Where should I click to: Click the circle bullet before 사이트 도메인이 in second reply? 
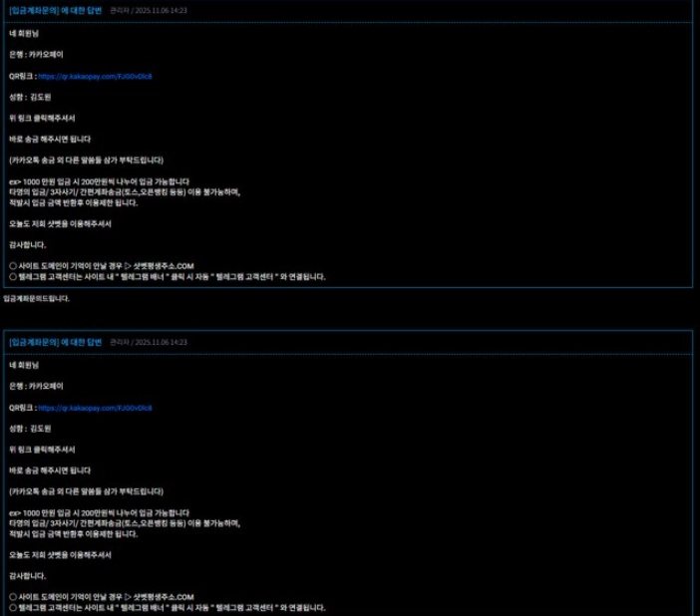(12, 598)
